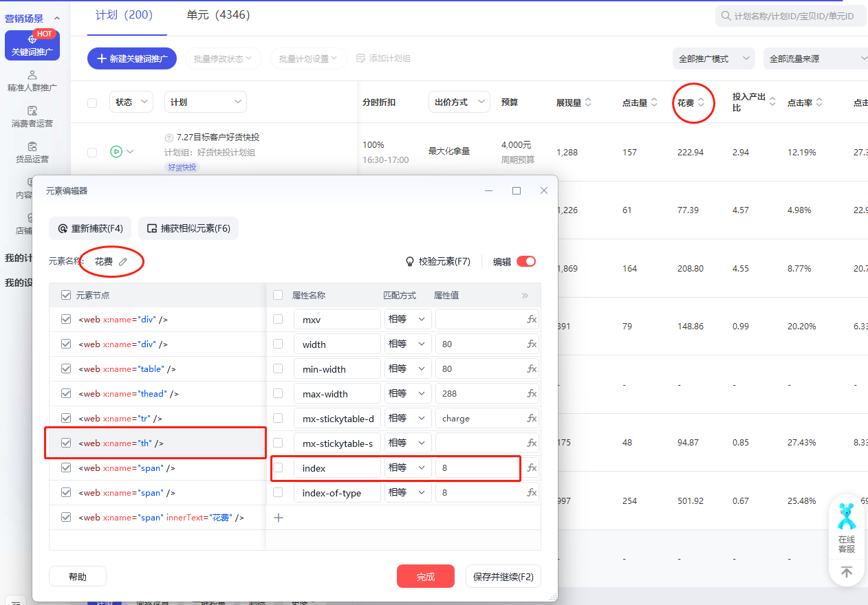Viewport: 868px width, 605px height.
Task: Click the red 完成 button
Action: (426, 577)
